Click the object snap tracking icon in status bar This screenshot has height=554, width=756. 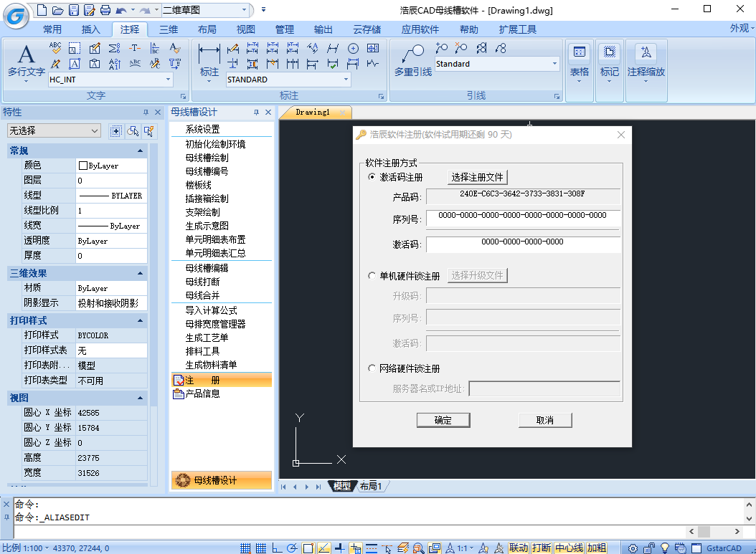click(323, 548)
